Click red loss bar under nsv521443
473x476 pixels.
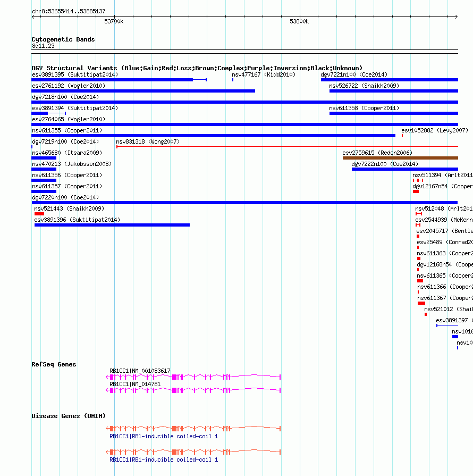(39, 214)
